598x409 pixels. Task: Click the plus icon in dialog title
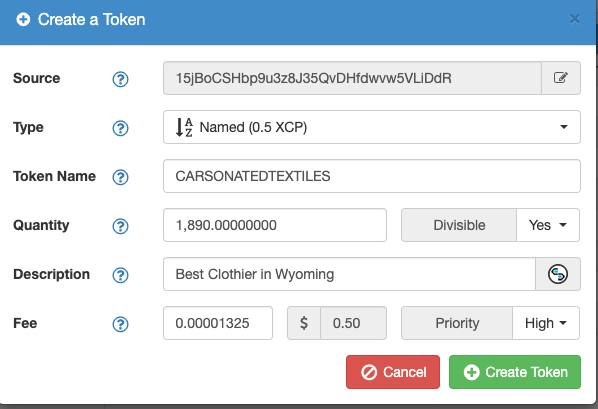(x=23, y=19)
